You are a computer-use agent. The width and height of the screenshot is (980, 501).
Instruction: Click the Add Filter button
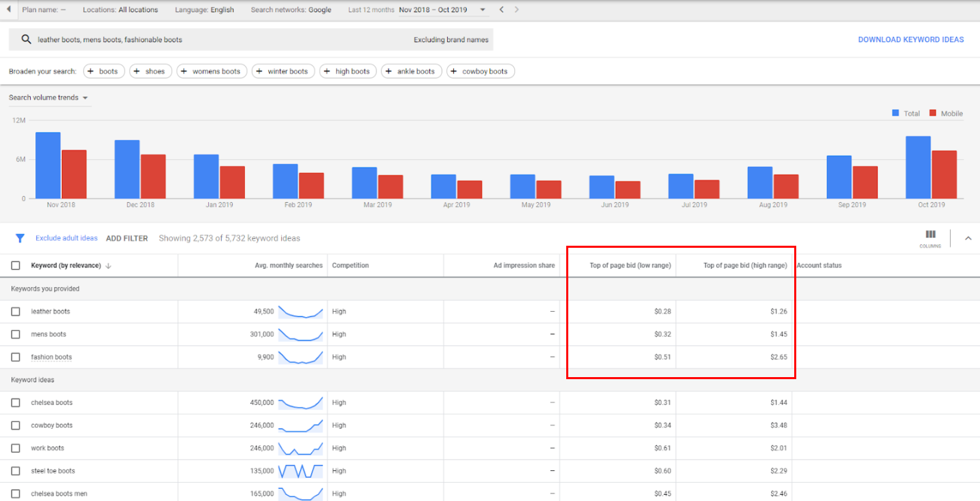[127, 238]
